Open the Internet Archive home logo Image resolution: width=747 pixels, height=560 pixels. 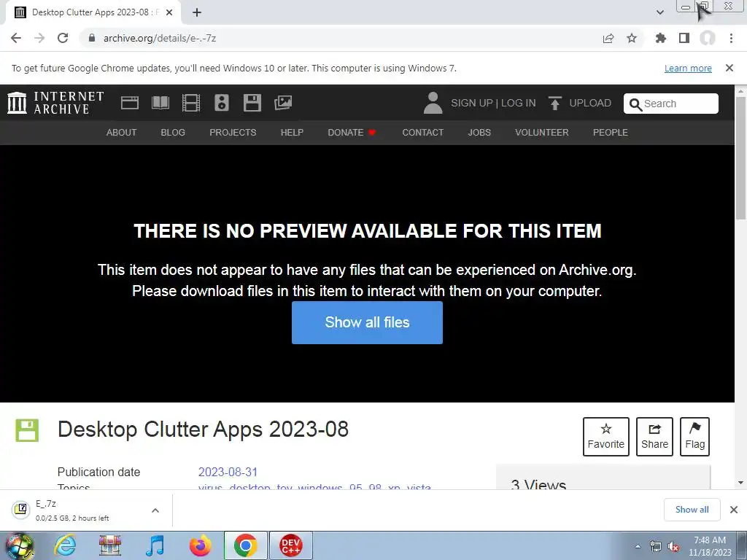coord(55,103)
